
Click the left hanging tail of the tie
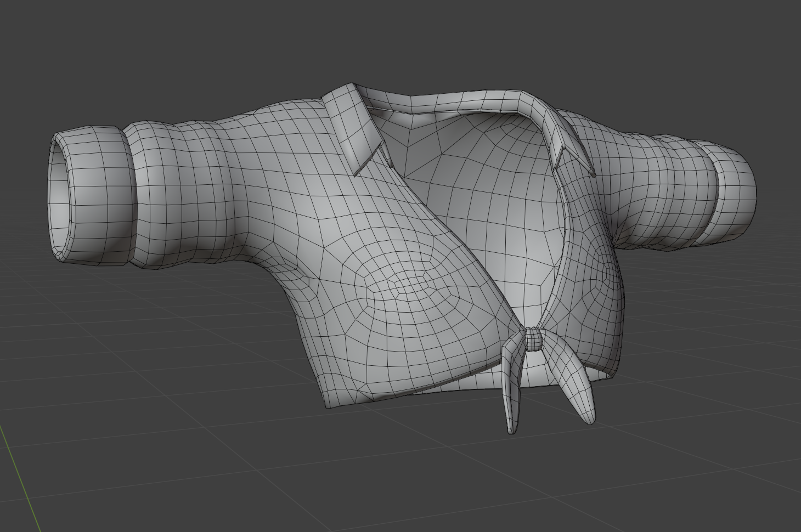tap(513, 382)
